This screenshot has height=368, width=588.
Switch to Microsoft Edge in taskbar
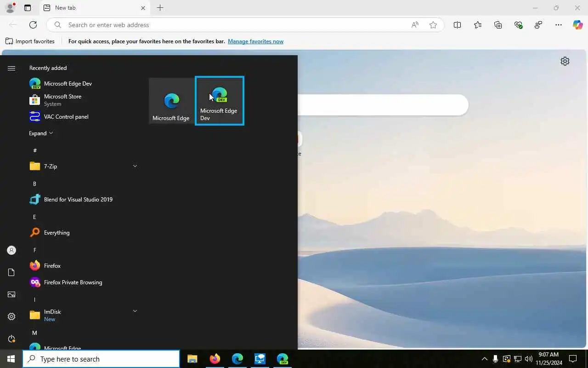coord(237,359)
